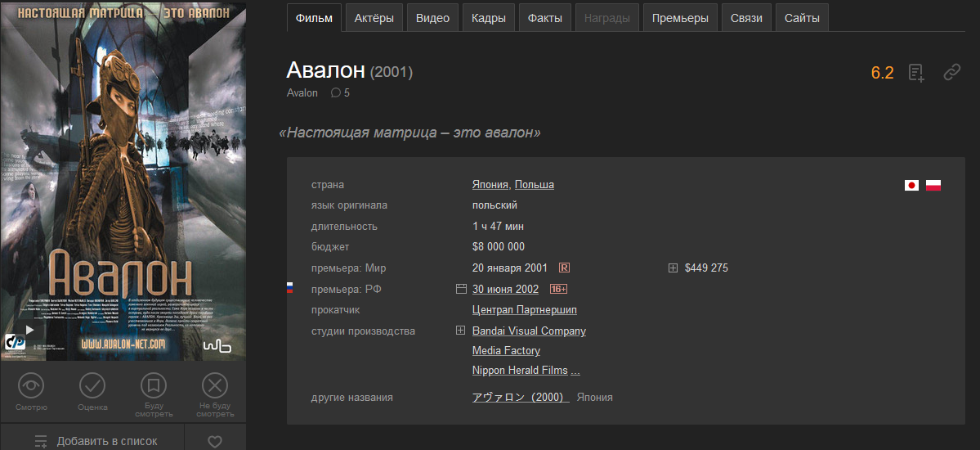Viewport: 980px width, 450px height.
Task: Toggle the Буду смотреть bookmark icon
Action: point(154,385)
